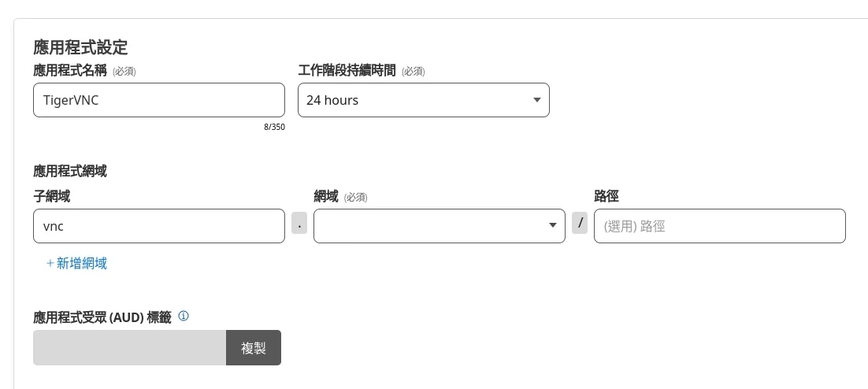Viewport: 868px width, 389px height.
Task: Click the 子網域 field containing vnc
Action: tap(158, 226)
